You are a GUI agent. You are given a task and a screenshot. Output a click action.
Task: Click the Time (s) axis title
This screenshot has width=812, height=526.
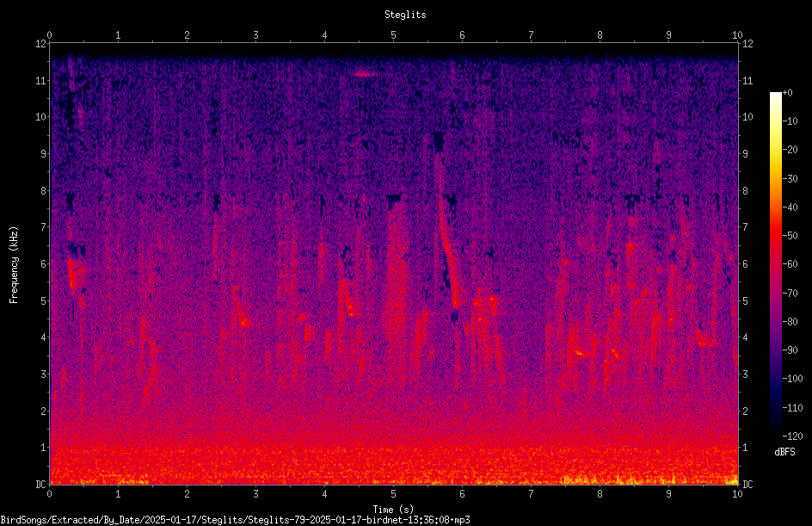point(394,509)
